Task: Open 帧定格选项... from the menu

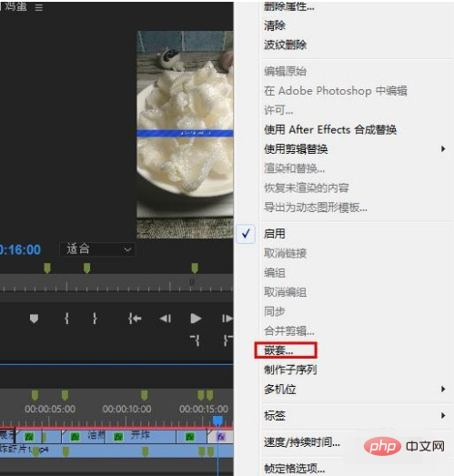Action: (x=295, y=469)
